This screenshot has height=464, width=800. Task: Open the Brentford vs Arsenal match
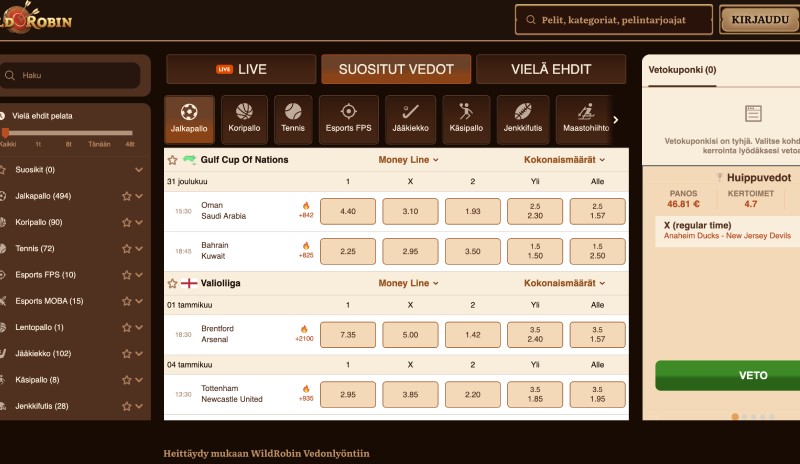tap(217, 334)
